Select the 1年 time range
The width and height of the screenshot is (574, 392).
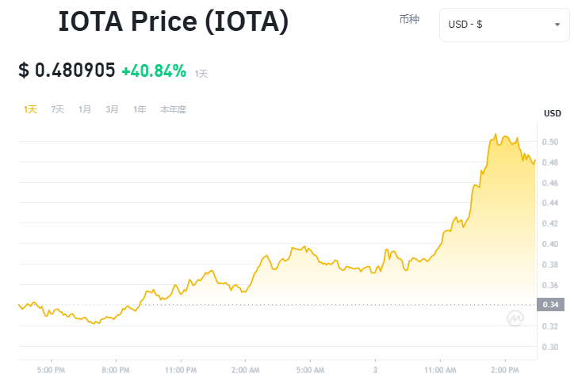(140, 109)
